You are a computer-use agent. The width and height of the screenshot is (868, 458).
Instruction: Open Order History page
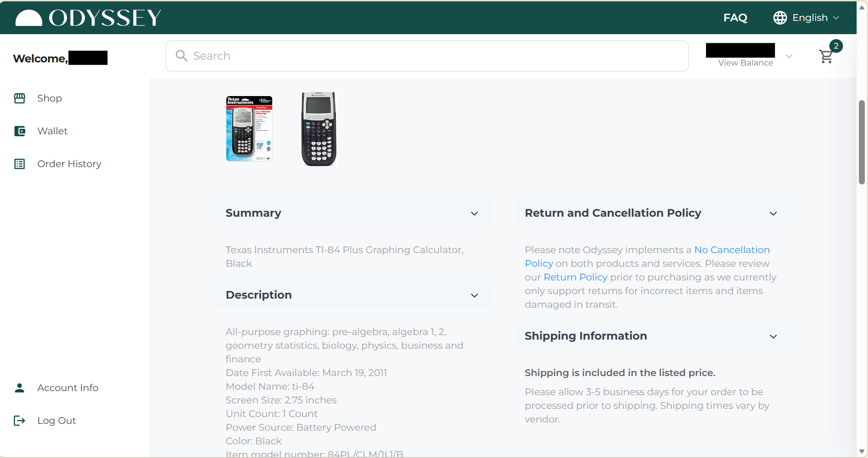(x=69, y=164)
